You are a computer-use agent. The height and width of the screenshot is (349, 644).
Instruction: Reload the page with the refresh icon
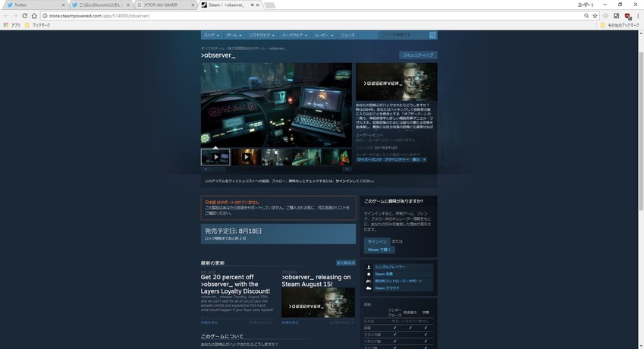point(24,16)
